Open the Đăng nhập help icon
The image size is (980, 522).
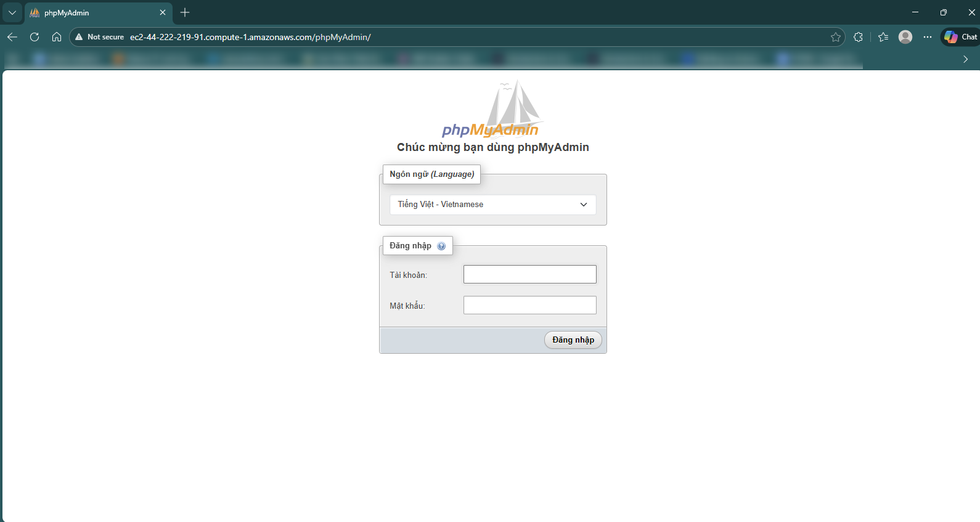point(441,246)
